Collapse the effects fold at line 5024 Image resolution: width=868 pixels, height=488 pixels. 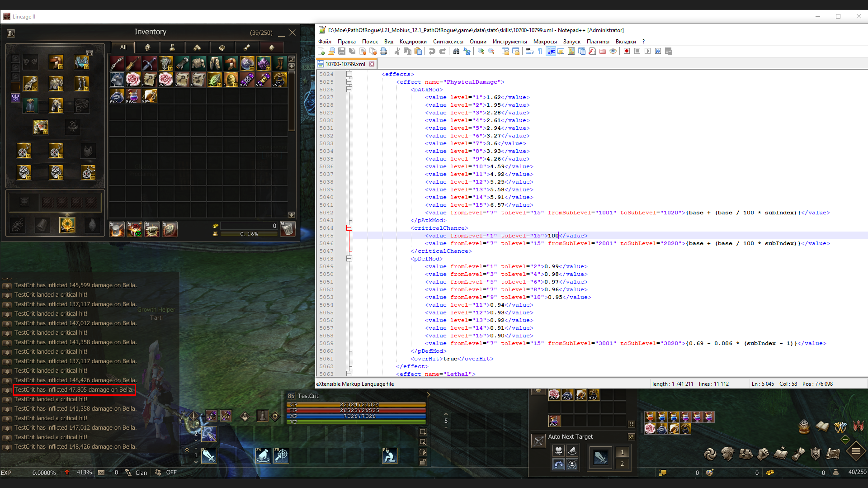349,74
